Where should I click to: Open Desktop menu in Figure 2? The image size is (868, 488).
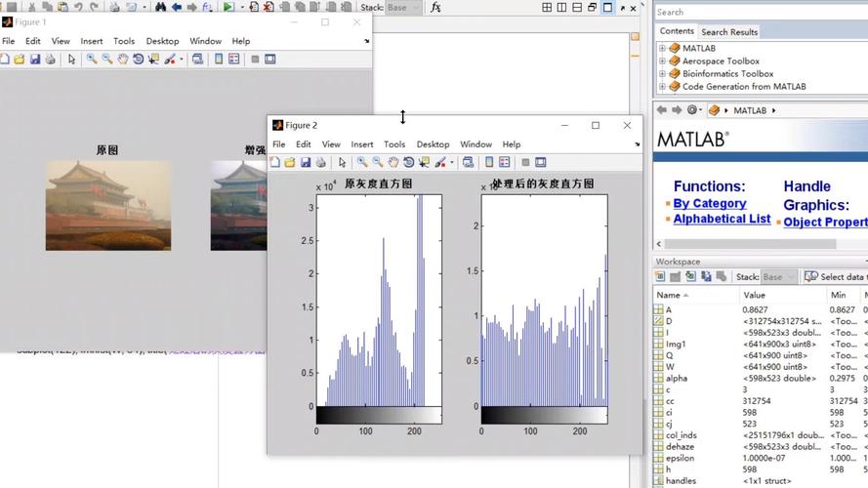pos(433,143)
